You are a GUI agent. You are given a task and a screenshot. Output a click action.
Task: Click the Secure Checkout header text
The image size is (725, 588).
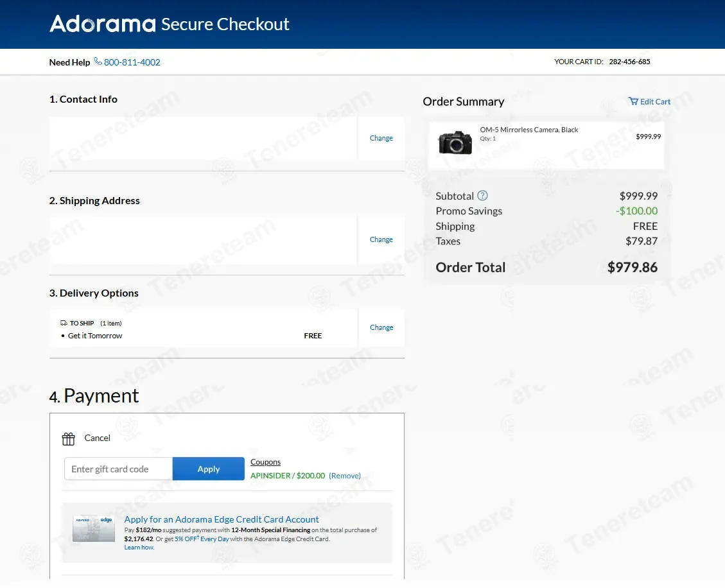(x=225, y=24)
